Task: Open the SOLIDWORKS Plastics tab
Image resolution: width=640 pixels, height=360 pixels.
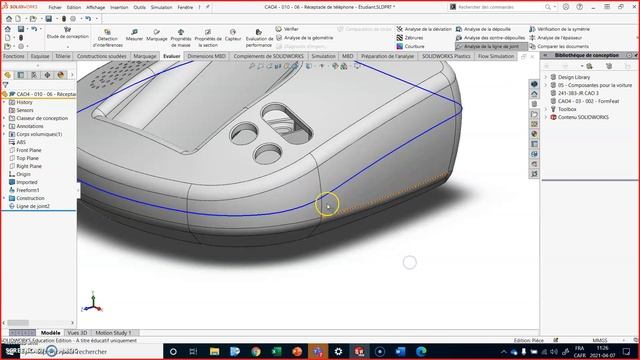Action: 446,56
